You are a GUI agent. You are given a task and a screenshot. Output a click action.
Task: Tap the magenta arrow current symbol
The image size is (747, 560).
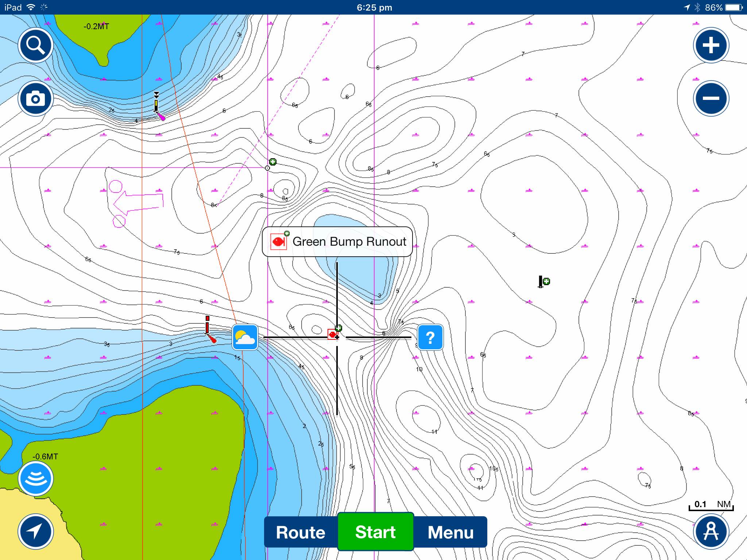click(x=139, y=203)
